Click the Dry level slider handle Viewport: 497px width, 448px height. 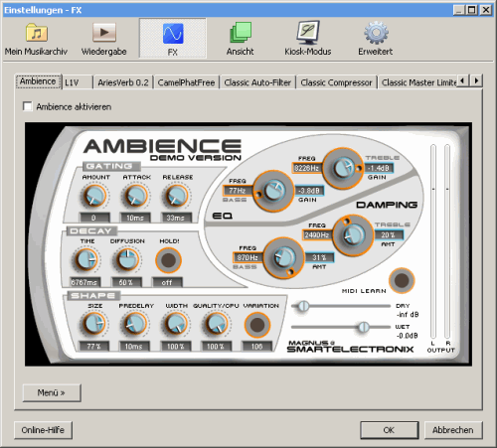coord(303,306)
